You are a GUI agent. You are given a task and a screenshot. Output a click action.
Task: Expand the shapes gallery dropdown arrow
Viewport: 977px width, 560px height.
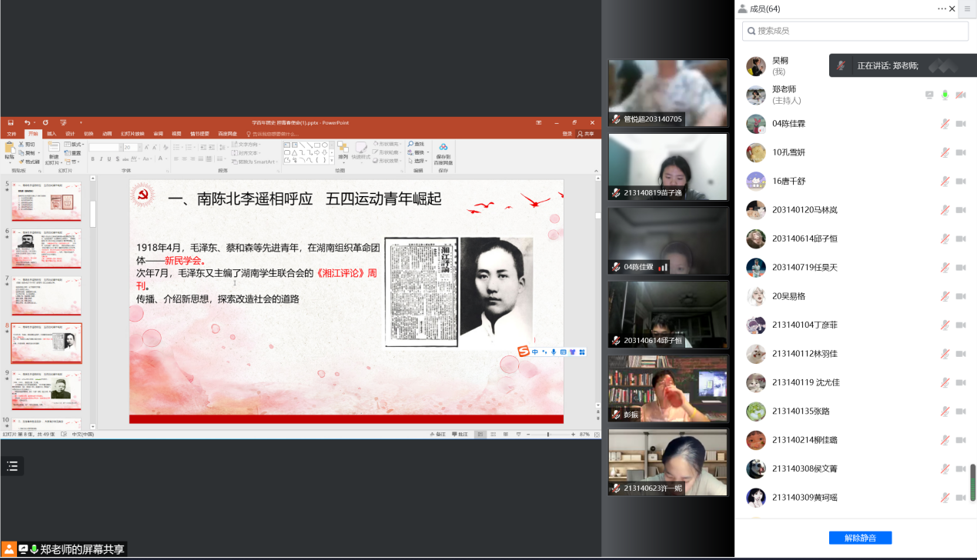pyautogui.click(x=331, y=161)
